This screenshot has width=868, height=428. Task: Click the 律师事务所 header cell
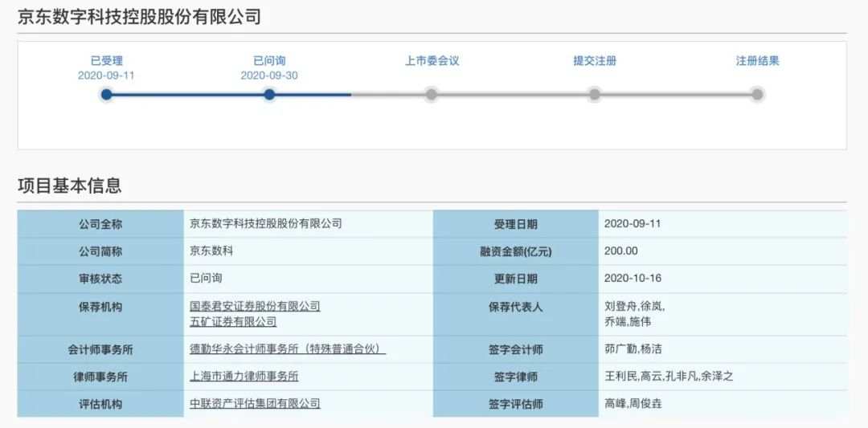pyautogui.click(x=100, y=377)
